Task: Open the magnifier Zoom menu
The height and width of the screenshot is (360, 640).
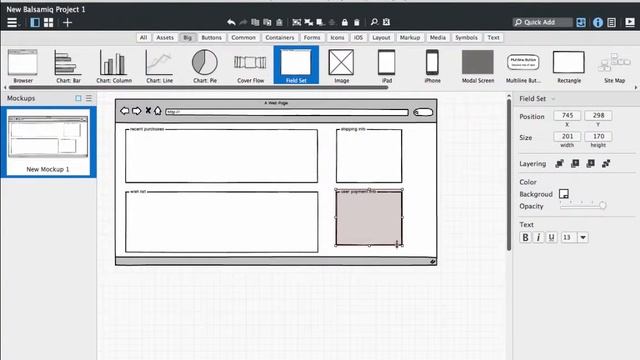Action: pyautogui.click(x=374, y=22)
